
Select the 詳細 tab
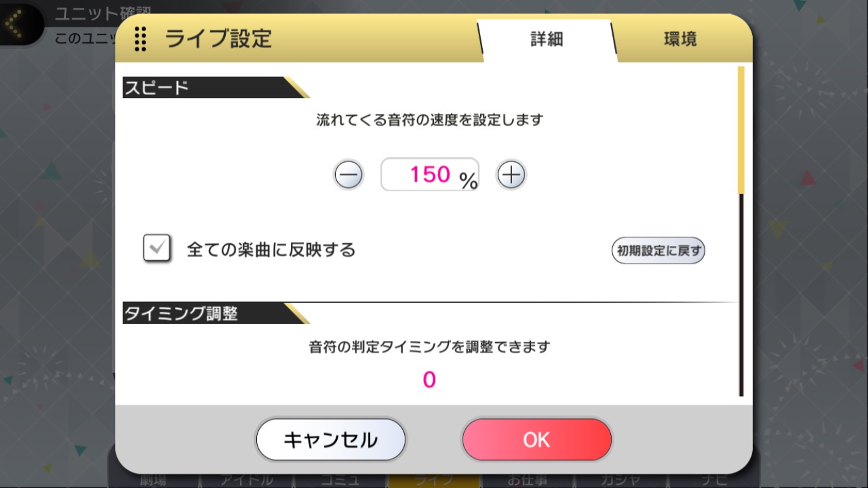coord(547,39)
